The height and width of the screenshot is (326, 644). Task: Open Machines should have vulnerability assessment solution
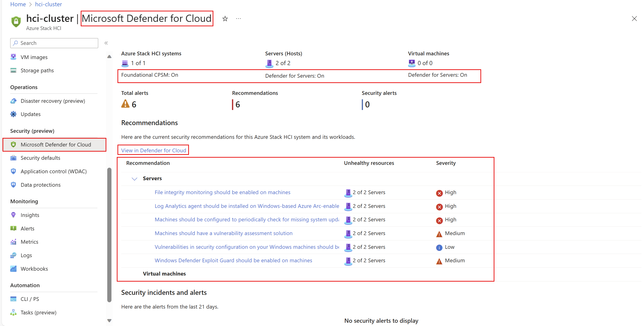click(x=224, y=233)
